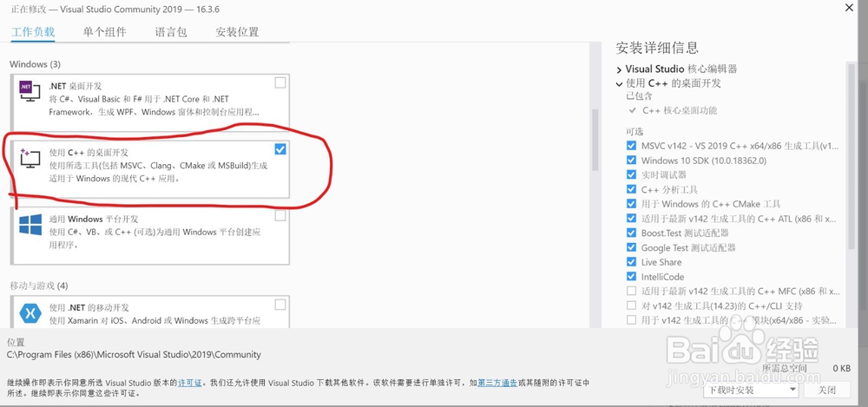The height and width of the screenshot is (407, 868).
Task: Uncheck 用于 Windows 的 C++ CMake 工具
Action: click(x=631, y=204)
